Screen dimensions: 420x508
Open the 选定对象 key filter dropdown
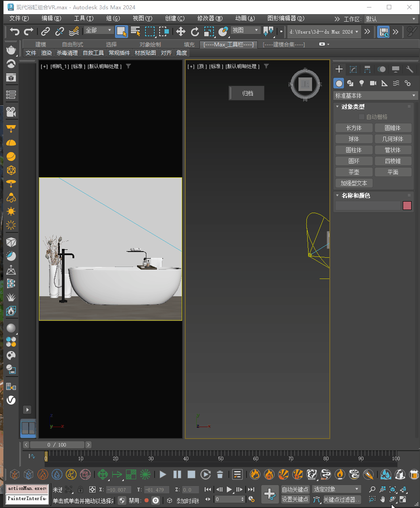336,489
